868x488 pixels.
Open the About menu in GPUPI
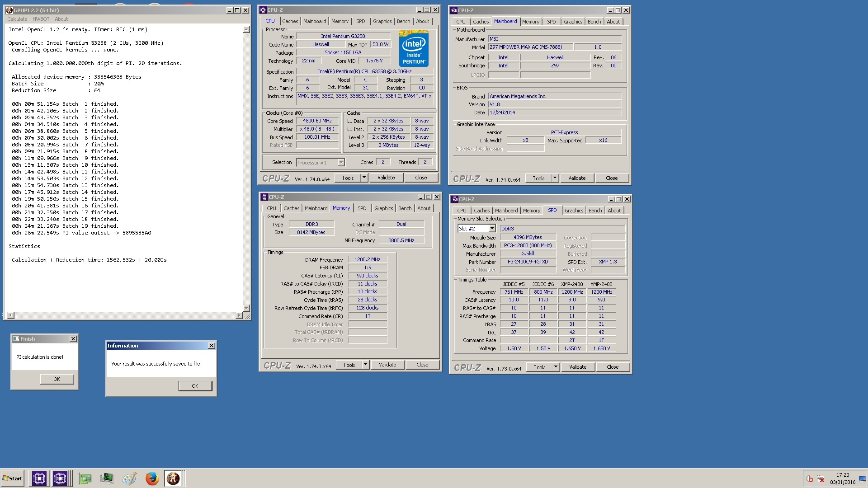click(61, 19)
